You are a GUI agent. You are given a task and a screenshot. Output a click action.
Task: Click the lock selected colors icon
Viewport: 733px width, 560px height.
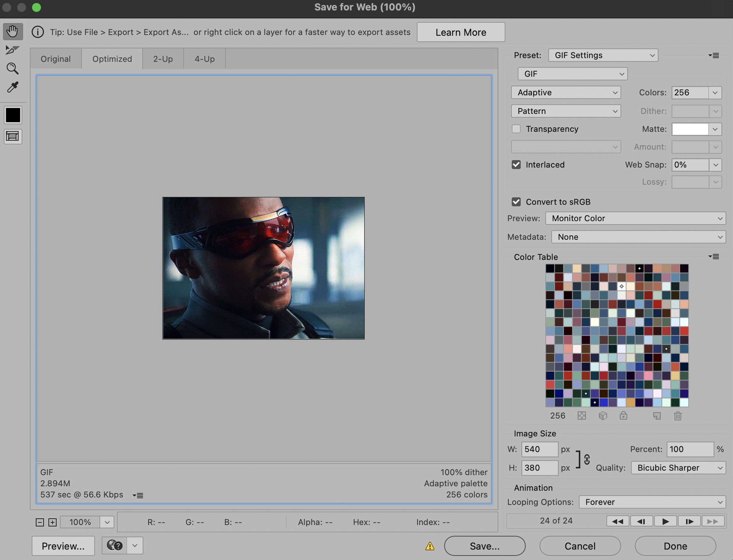(623, 416)
